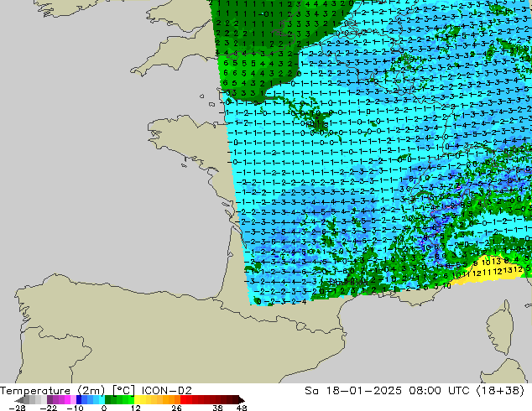
Task: Click the dark green legend swatch above 0
Action: click(x=108, y=399)
